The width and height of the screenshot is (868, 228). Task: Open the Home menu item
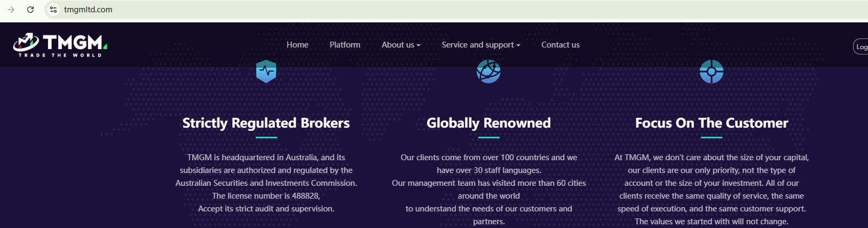(297, 45)
